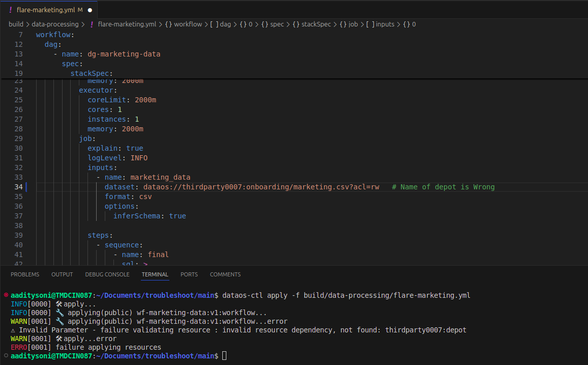Image resolution: width=588 pixels, height=365 pixels.
Task: Click the 'coreLimit: 2000m' line
Action: (122, 100)
